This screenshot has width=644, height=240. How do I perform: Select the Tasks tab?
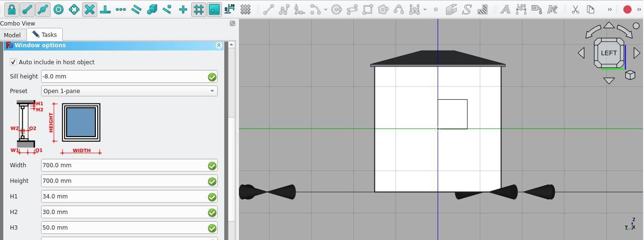(45, 35)
